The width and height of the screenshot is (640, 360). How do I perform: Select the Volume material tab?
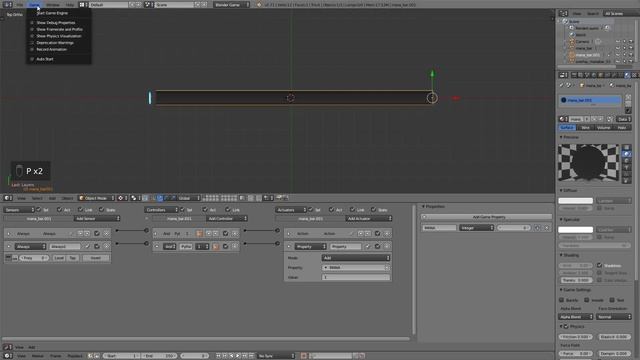(603, 128)
